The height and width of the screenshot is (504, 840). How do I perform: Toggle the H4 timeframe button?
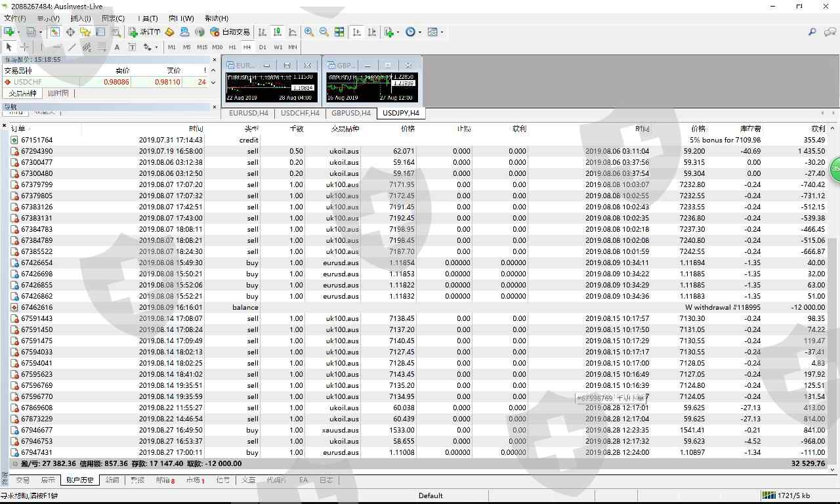(247, 47)
